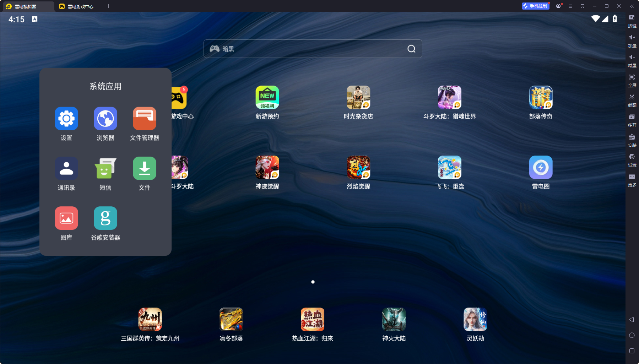Click the Wi-Fi status icon

pyautogui.click(x=595, y=18)
